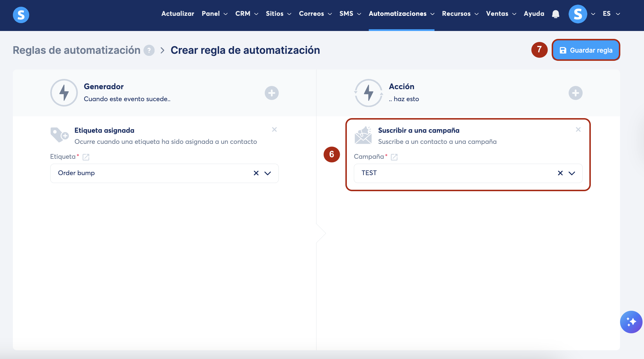This screenshot has height=359, width=644.
Task: Open the CRM menu
Action: tap(246, 14)
